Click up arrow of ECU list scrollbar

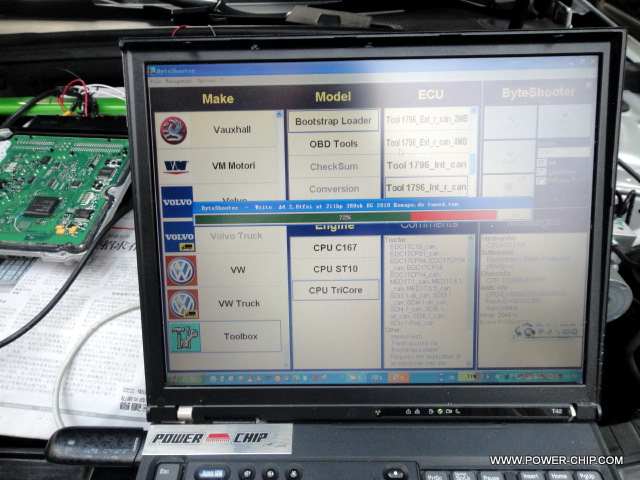(474, 111)
